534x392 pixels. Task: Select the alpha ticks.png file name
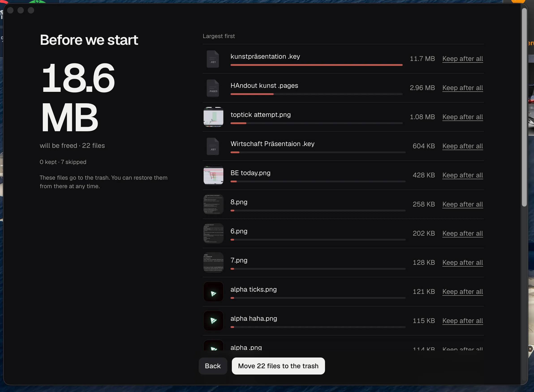click(254, 289)
